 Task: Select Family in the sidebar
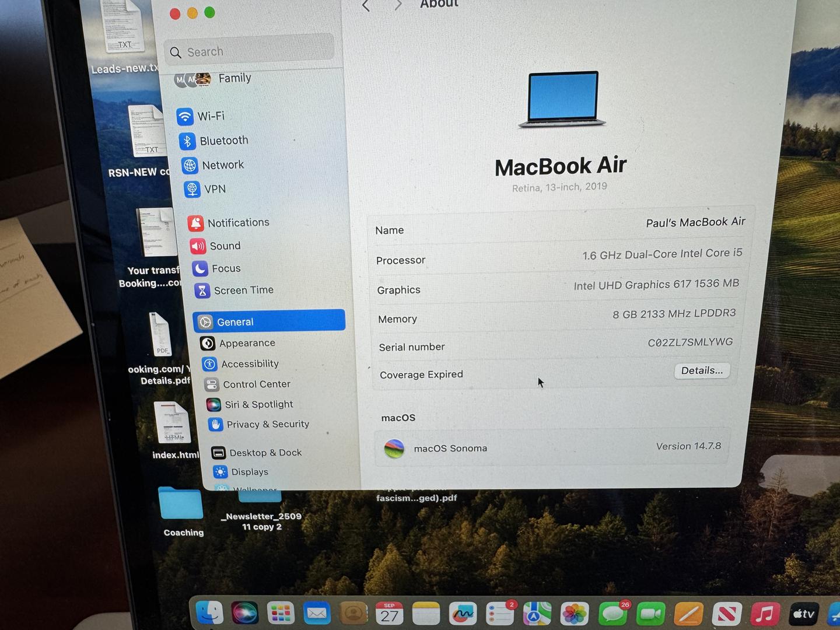213,79
